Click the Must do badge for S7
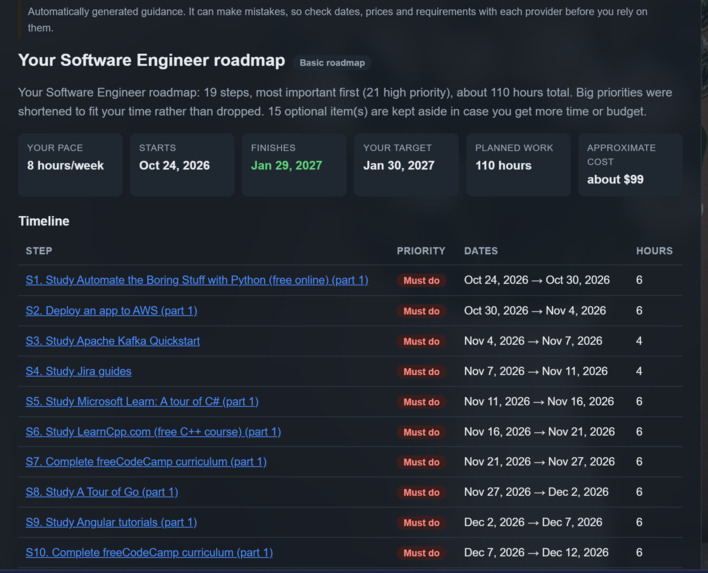Image resolution: width=708 pixels, height=573 pixels. point(421,462)
